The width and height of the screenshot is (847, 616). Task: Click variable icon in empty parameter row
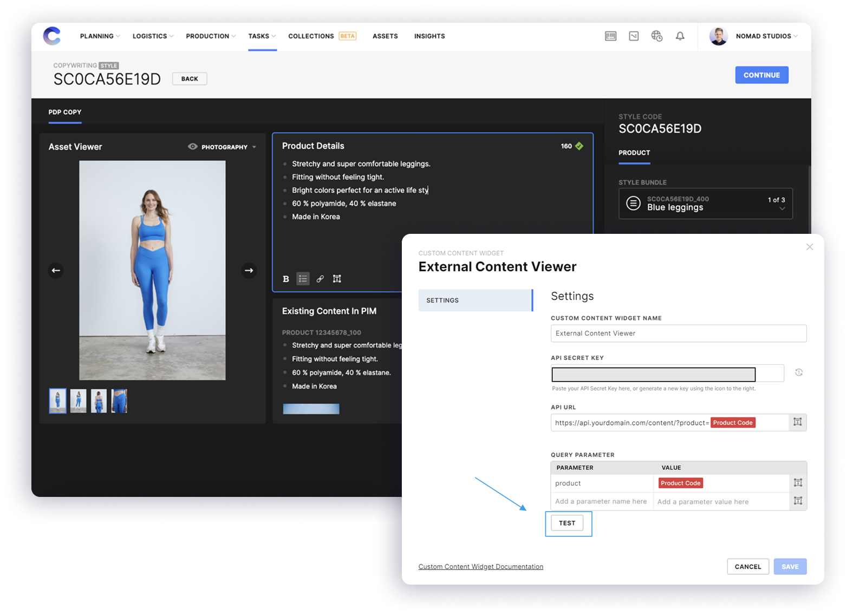798,501
